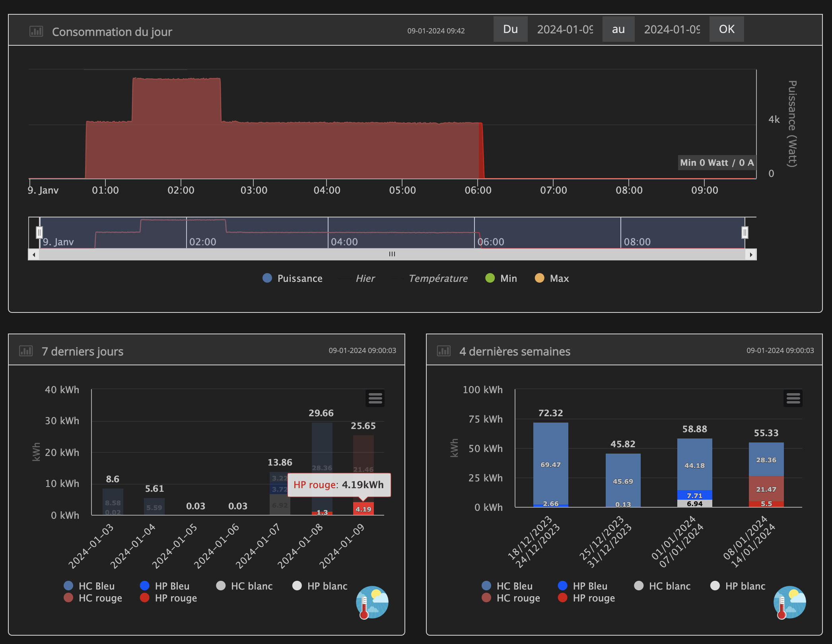Open hamburger menu in 4 dernières semaines chart
Viewport: 832px width, 644px height.
pyautogui.click(x=793, y=398)
